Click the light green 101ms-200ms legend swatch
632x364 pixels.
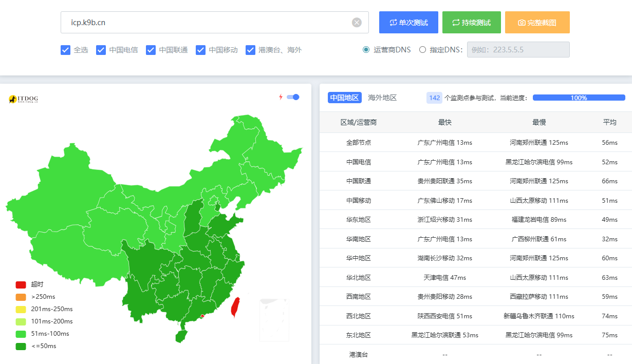click(21, 321)
